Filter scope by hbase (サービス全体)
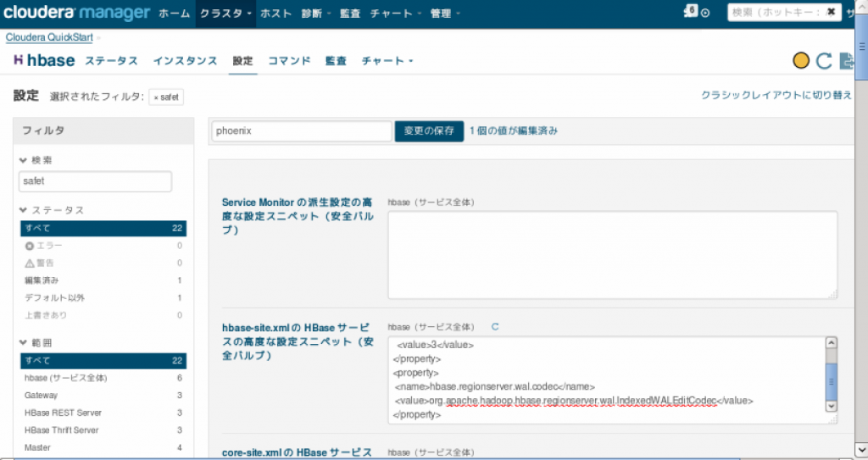 (103, 378)
